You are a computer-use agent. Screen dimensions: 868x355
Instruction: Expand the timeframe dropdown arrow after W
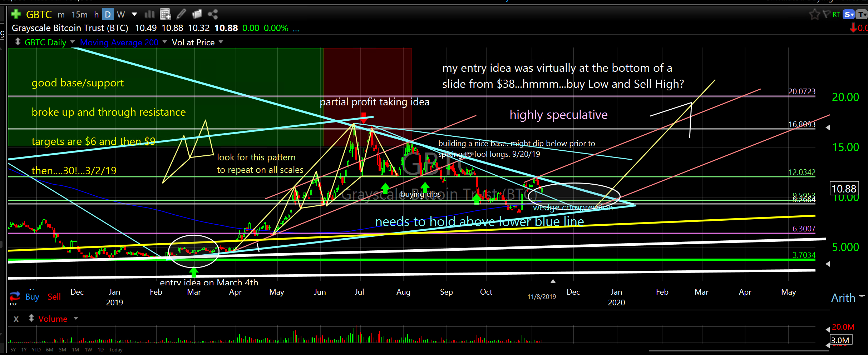click(134, 14)
